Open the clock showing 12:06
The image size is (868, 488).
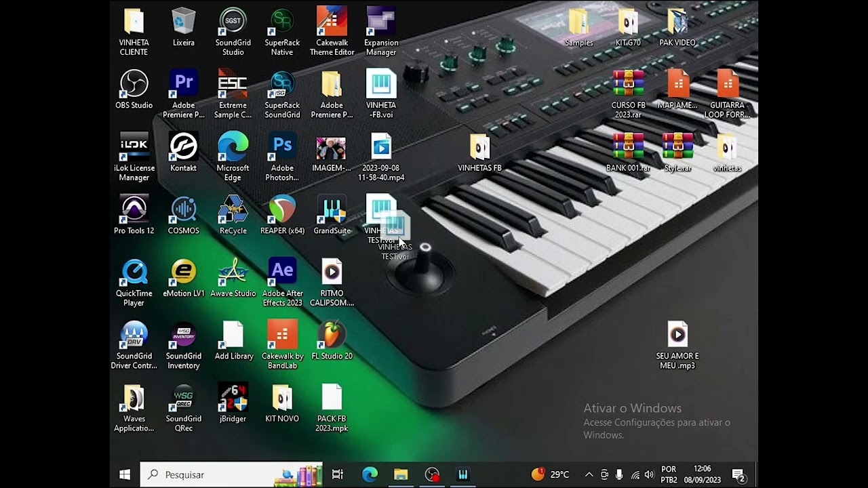[x=703, y=474]
